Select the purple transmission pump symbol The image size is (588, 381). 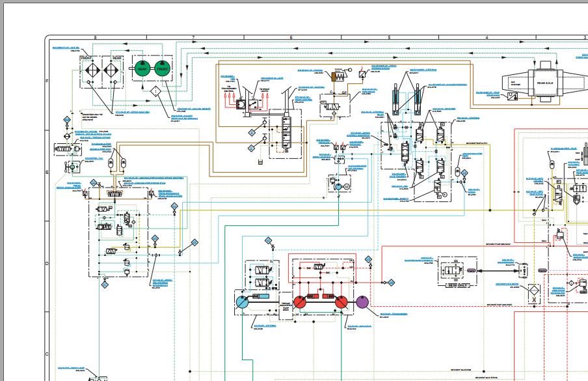point(362,302)
